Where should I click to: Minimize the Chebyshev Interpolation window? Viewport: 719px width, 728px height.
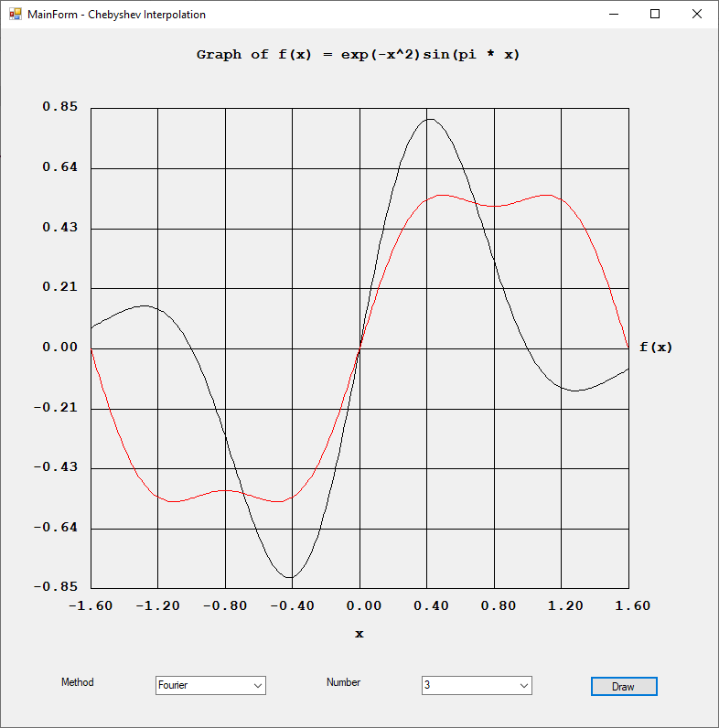[x=612, y=15]
